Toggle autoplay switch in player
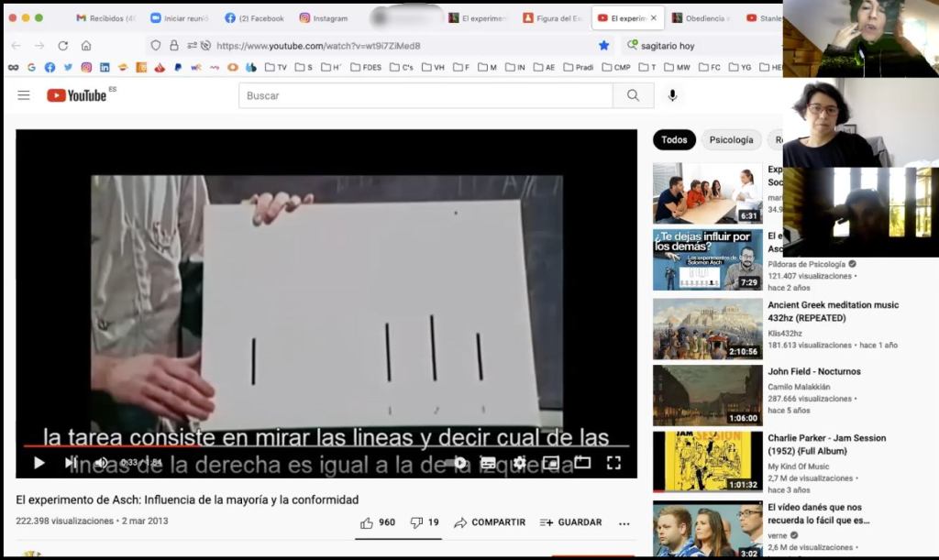Screen dimensions: 939x560 458,463
